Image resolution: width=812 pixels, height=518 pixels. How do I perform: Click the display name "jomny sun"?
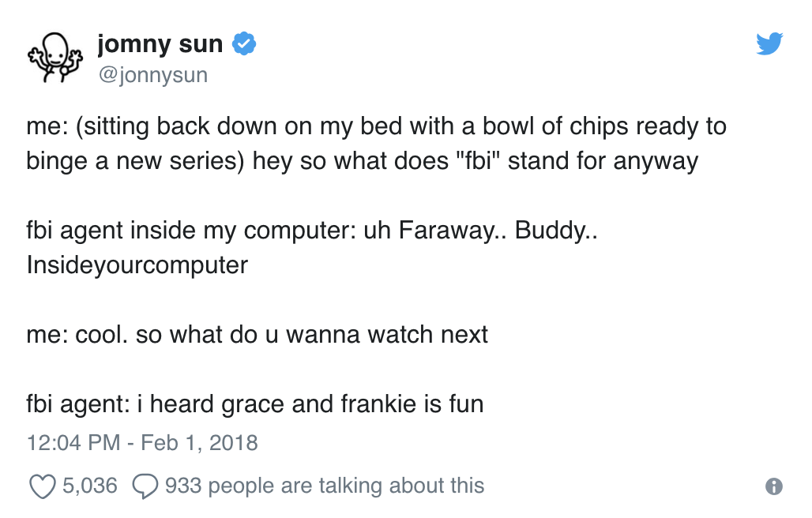click(x=160, y=45)
